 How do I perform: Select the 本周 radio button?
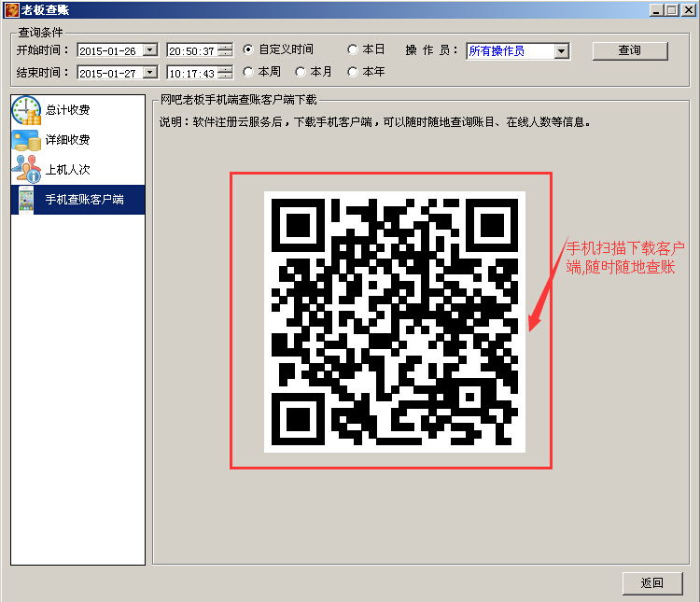pyautogui.click(x=248, y=72)
